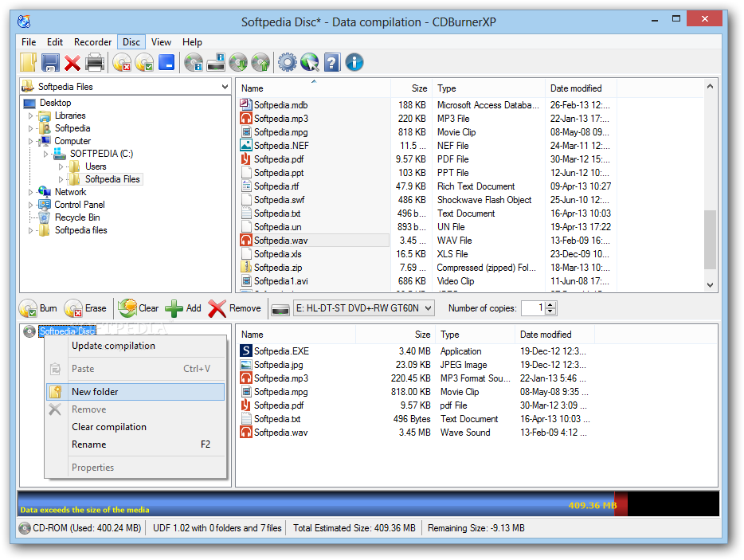
Task: Click the Softpedia.EXE file icon
Action: pyautogui.click(x=246, y=351)
